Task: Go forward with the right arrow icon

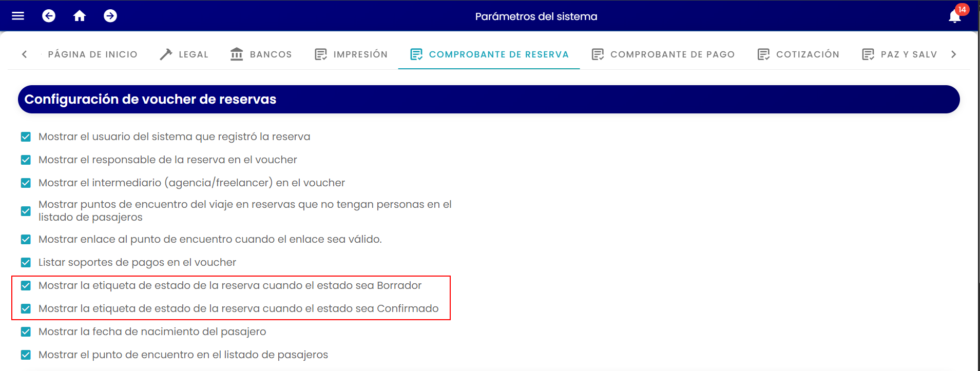Action: pyautogui.click(x=110, y=16)
